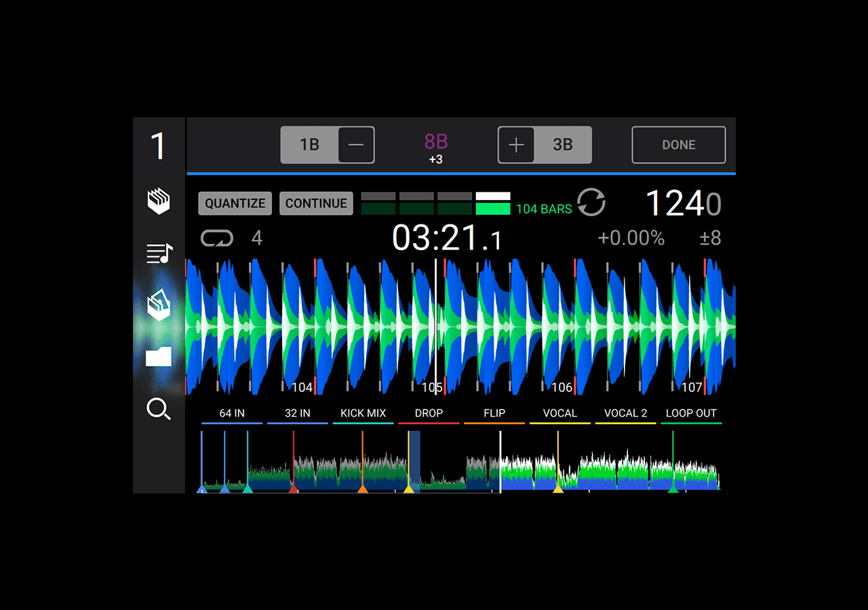Image resolution: width=868 pixels, height=610 pixels.
Task: Click the minus button beside 1B
Action: coord(356,145)
